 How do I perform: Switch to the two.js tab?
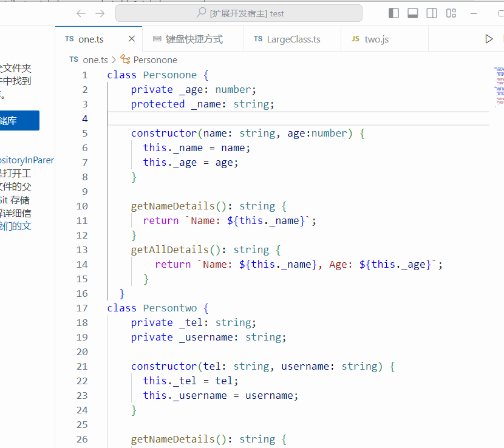coord(384,39)
